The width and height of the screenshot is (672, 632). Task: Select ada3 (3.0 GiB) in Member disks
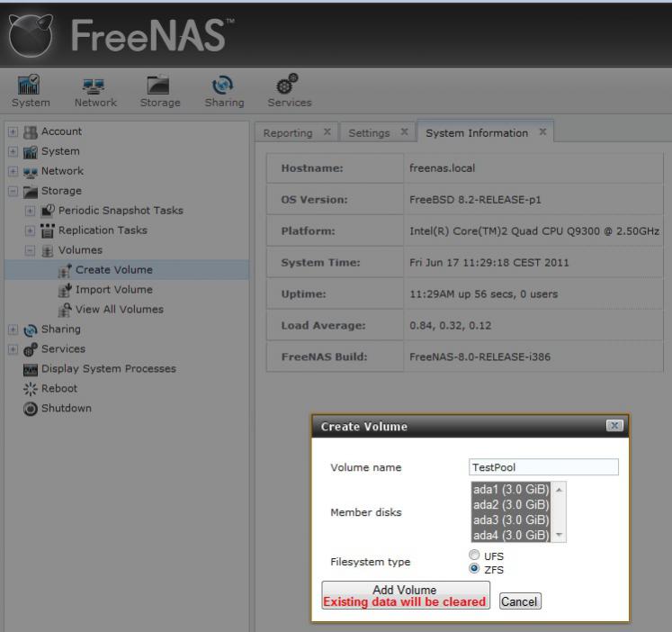pos(511,520)
